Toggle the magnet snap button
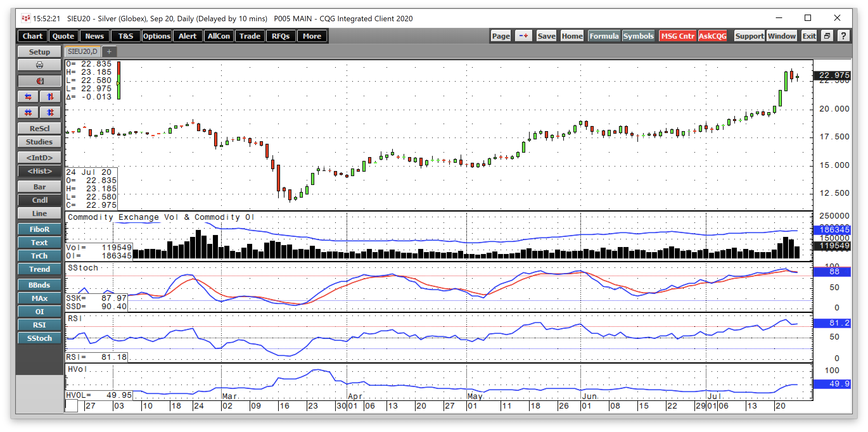The image size is (868, 432). pyautogui.click(x=39, y=81)
